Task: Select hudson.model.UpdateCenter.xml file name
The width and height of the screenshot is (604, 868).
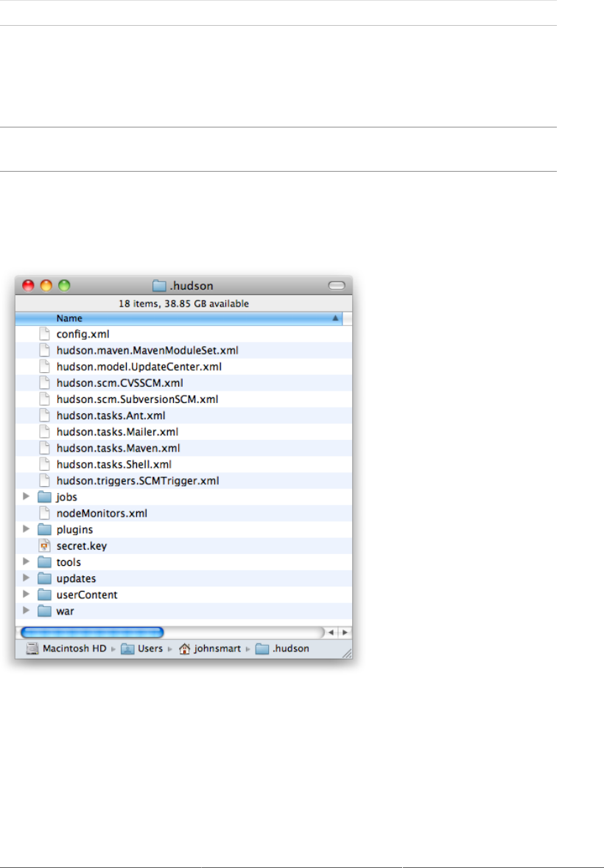Action: point(139,367)
